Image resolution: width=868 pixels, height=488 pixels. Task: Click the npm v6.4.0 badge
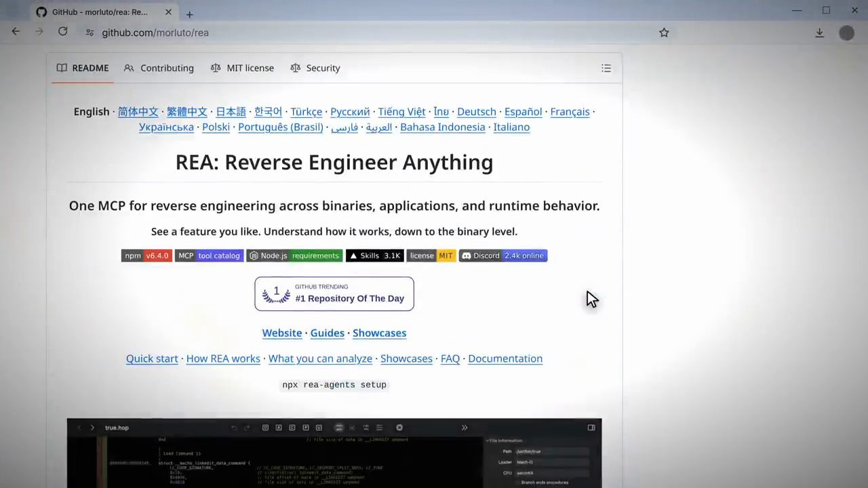tap(146, 256)
